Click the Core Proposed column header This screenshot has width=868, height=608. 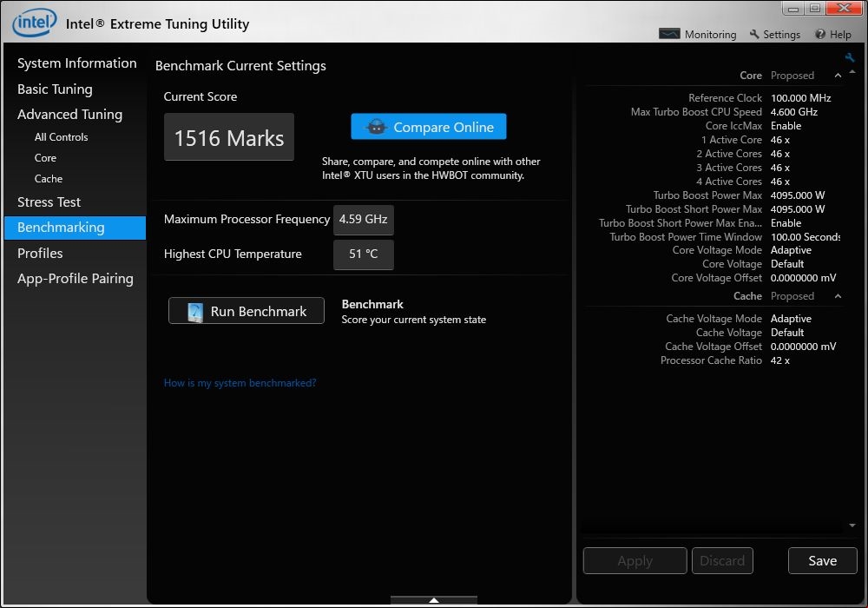point(792,76)
